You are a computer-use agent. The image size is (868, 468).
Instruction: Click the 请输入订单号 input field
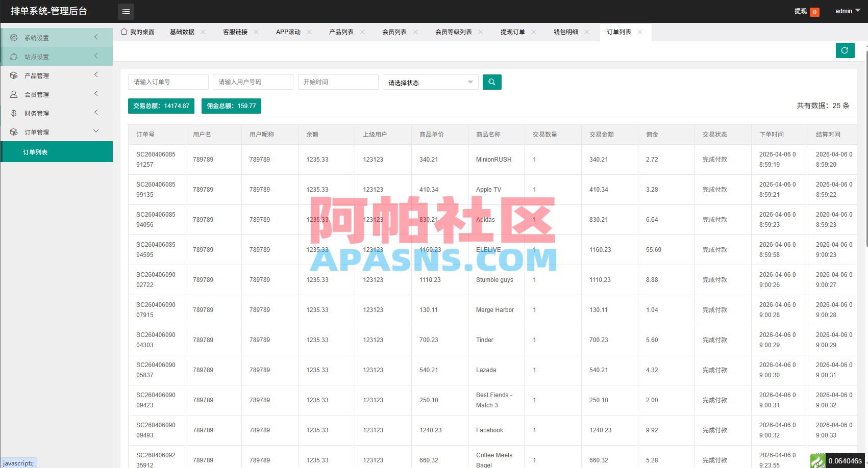coord(168,82)
